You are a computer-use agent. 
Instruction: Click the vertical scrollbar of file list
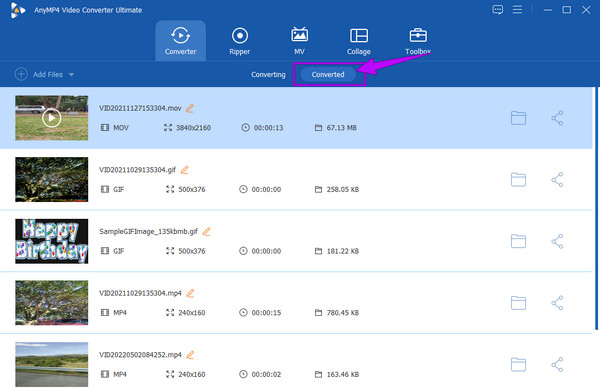pyautogui.click(x=597, y=209)
